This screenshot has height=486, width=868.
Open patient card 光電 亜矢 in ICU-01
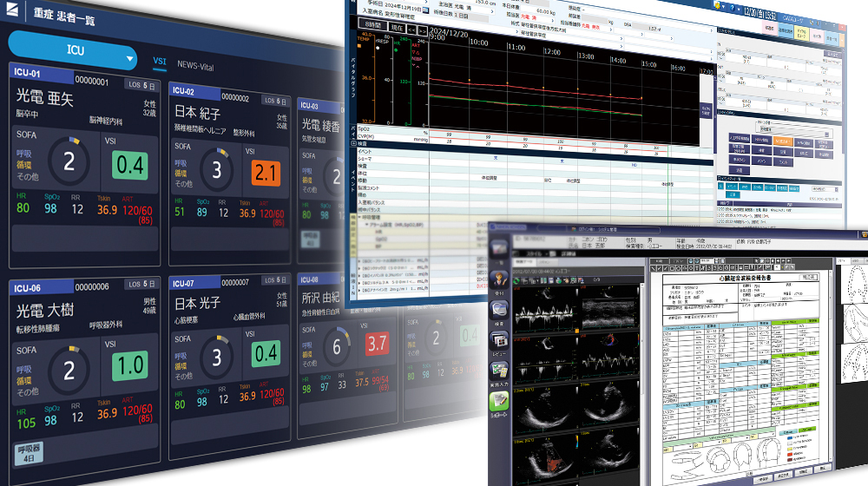tap(85, 165)
